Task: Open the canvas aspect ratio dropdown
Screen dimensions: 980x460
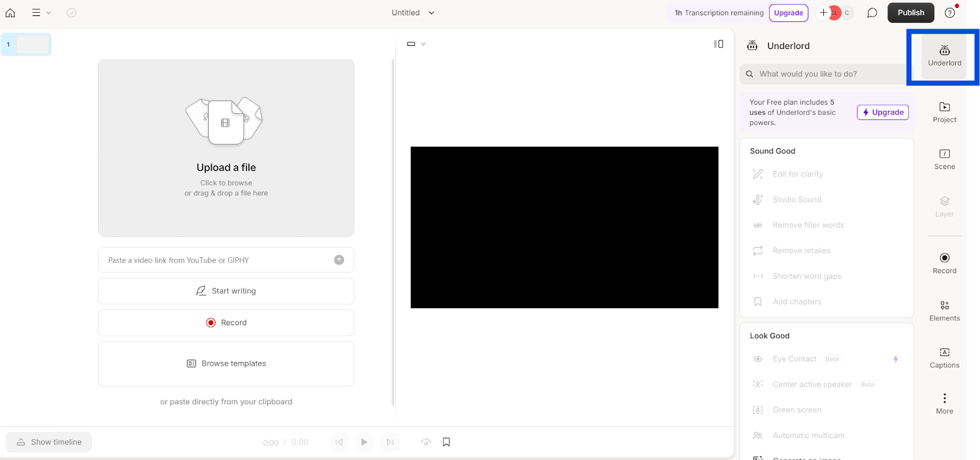Action: pyautogui.click(x=416, y=44)
